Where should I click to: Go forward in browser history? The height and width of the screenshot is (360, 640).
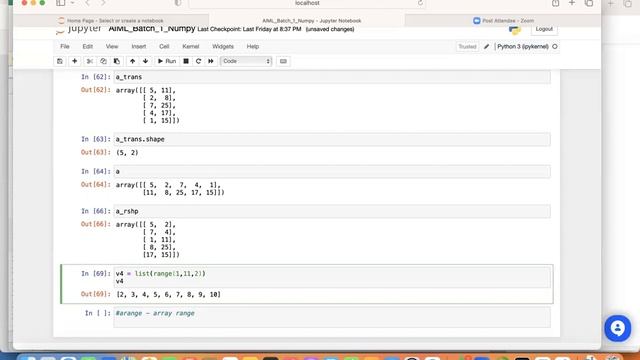tap(103, 3)
